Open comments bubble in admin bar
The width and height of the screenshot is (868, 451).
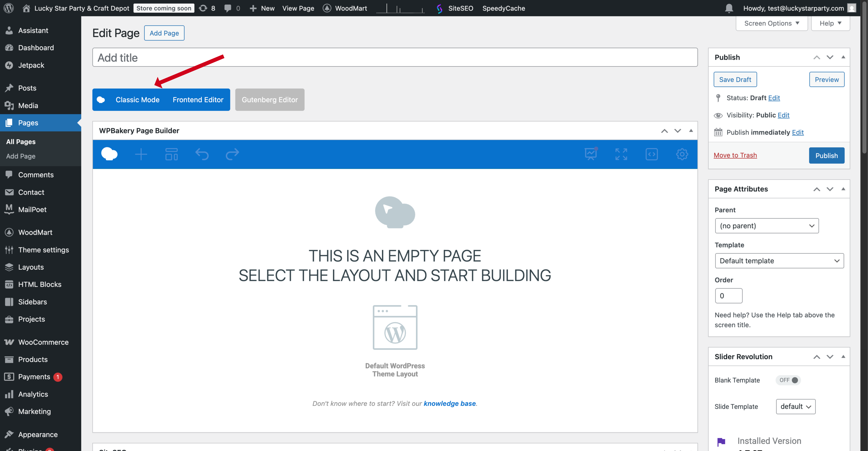232,8
